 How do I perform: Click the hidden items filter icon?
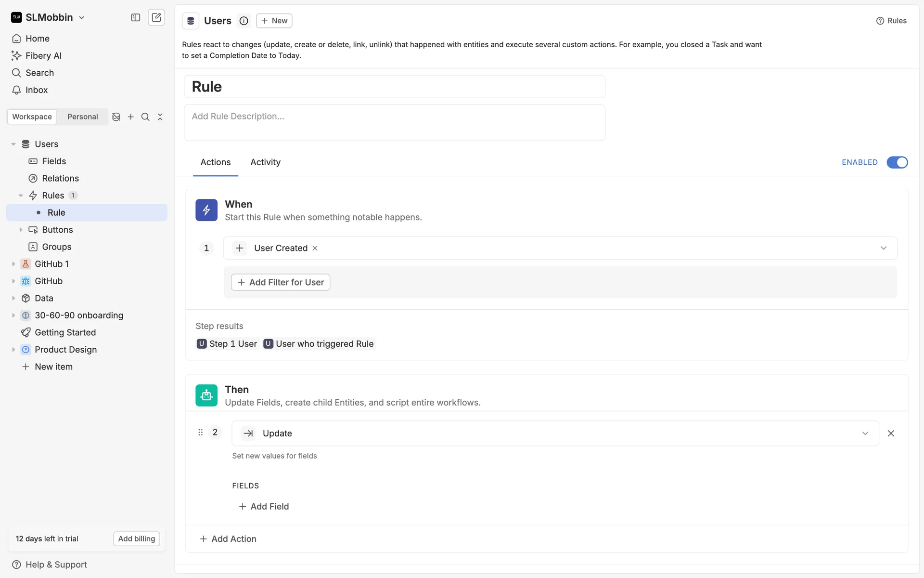[116, 117]
